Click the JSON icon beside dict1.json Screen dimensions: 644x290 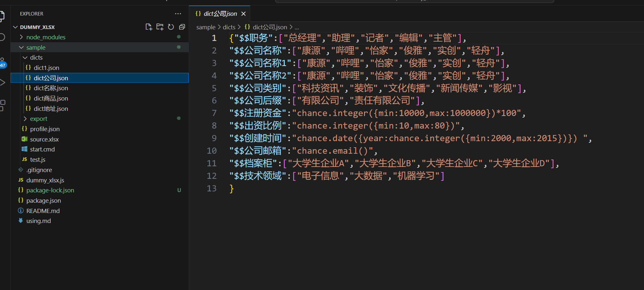(28, 67)
